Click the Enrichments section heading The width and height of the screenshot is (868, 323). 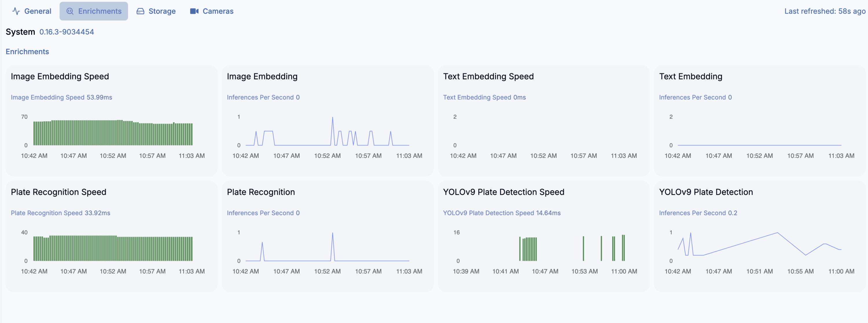coord(27,52)
